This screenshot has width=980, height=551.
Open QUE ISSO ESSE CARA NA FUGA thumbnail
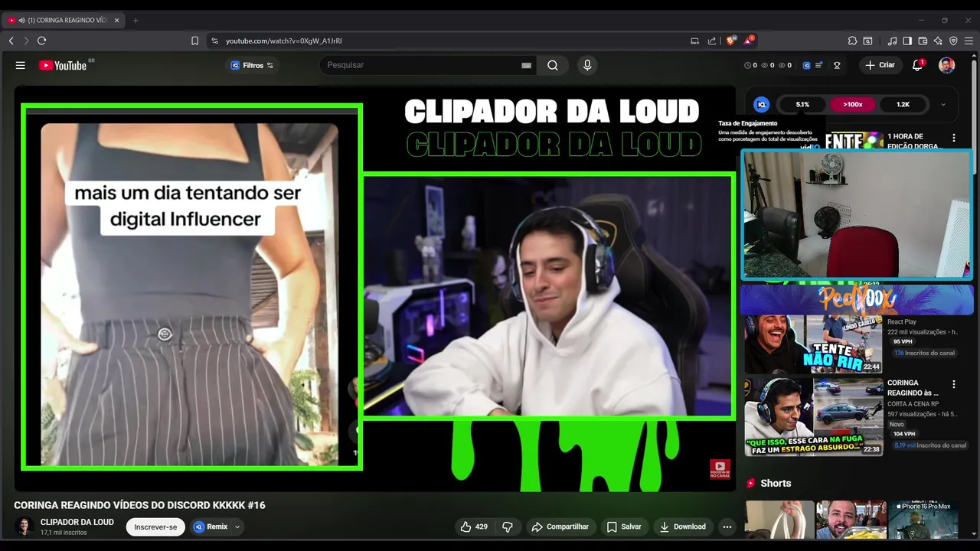click(813, 417)
